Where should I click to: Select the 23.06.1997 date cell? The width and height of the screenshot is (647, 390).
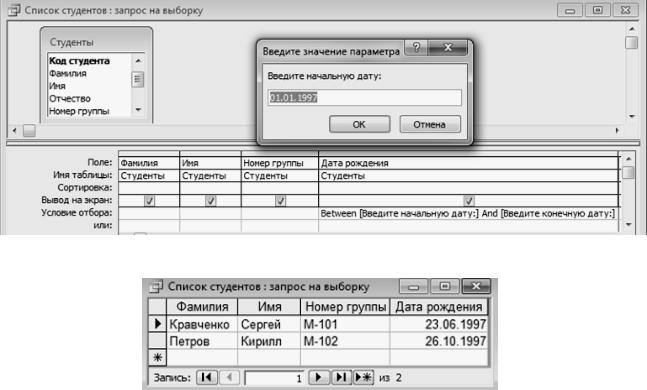(x=439, y=324)
